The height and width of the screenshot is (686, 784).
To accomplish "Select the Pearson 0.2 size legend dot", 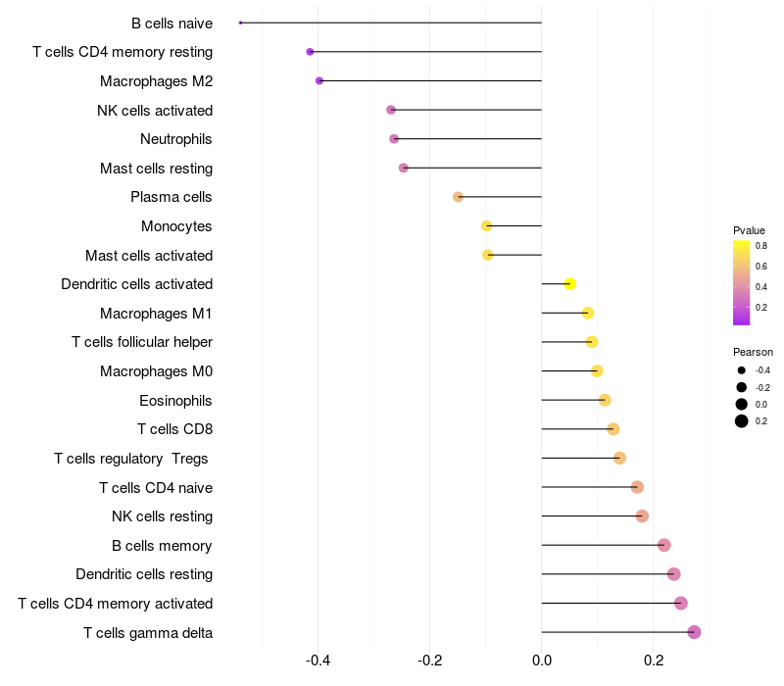I will 742,421.
